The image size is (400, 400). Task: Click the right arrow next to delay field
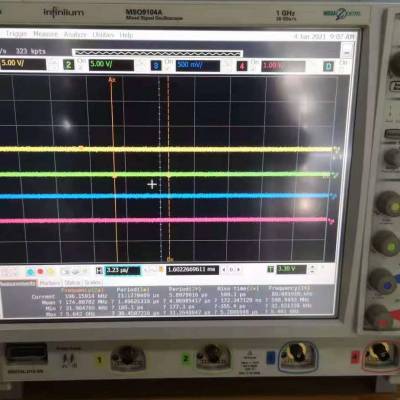[238, 269]
